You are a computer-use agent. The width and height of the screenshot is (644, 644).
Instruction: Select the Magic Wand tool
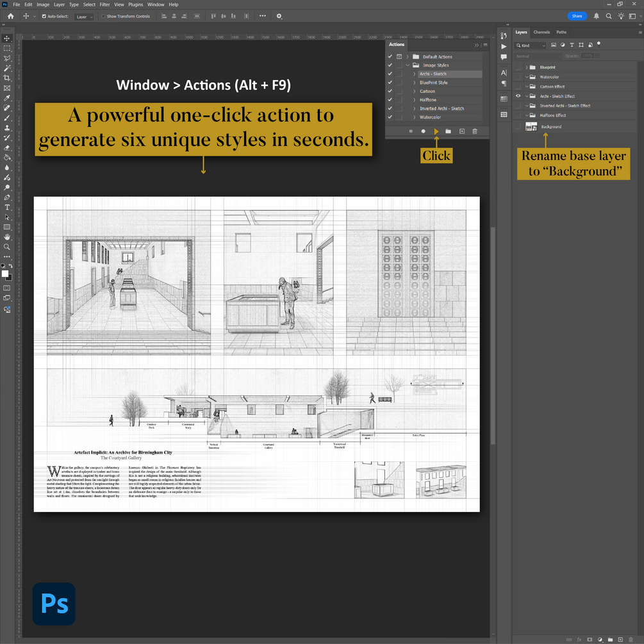click(x=7, y=68)
